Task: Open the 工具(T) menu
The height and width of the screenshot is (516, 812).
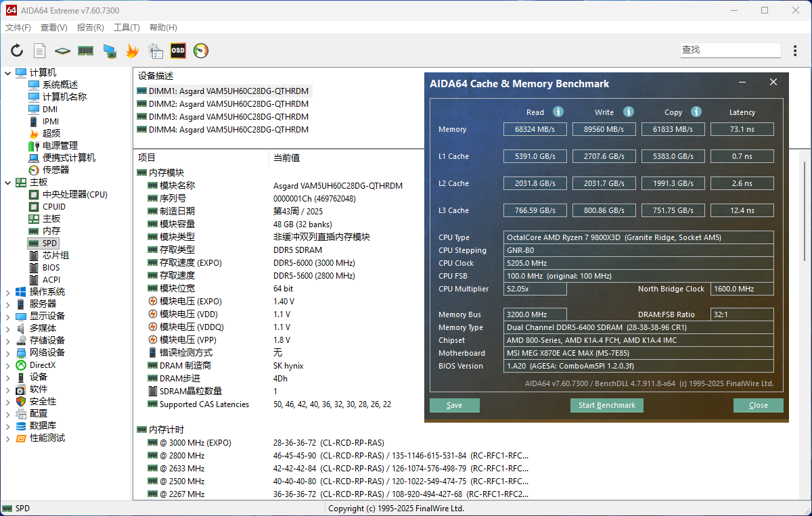Action: [x=127, y=28]
